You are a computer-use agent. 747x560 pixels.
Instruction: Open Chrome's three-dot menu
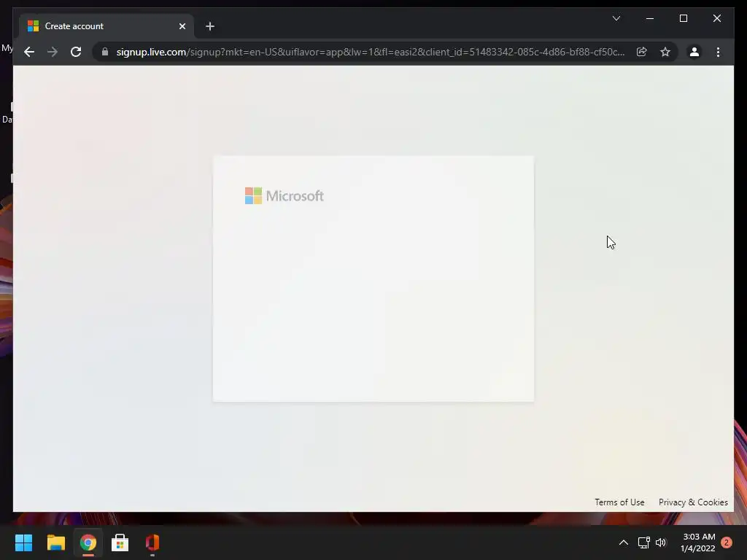pos(718,52)
